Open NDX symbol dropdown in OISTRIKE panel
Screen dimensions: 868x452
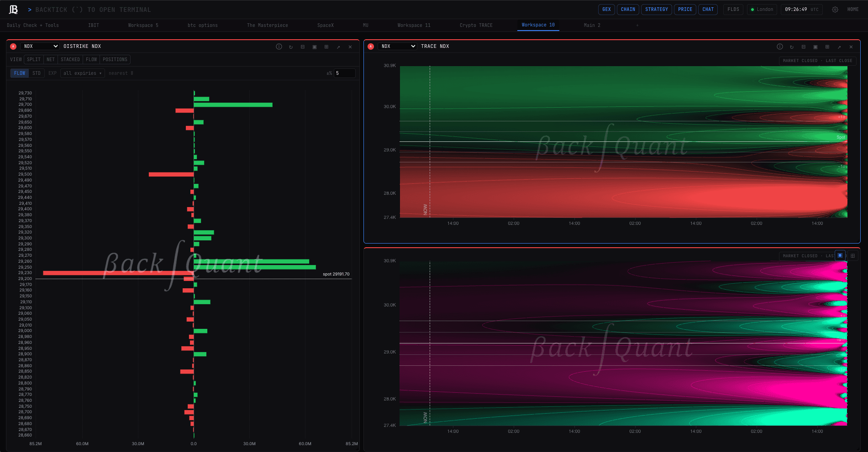coord(40,47)
